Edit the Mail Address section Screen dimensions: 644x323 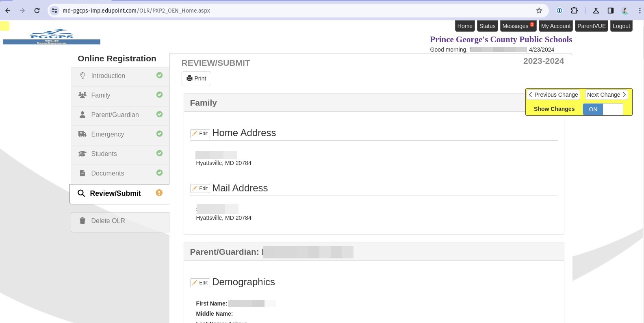[x=200, y=189]
